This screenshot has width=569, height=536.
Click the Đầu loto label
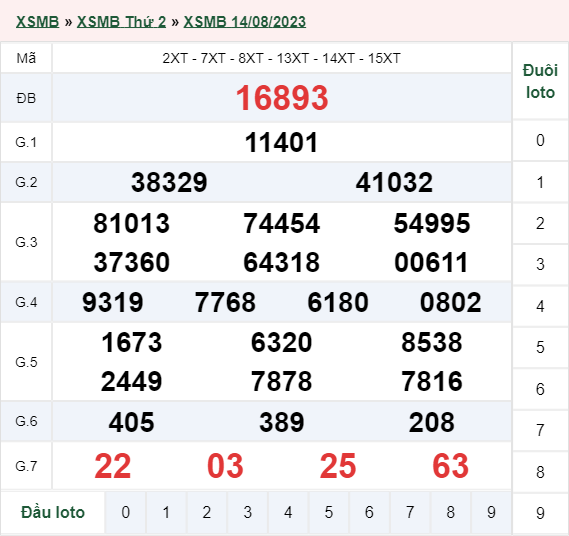pyautogui.click(x=53, y=512)
